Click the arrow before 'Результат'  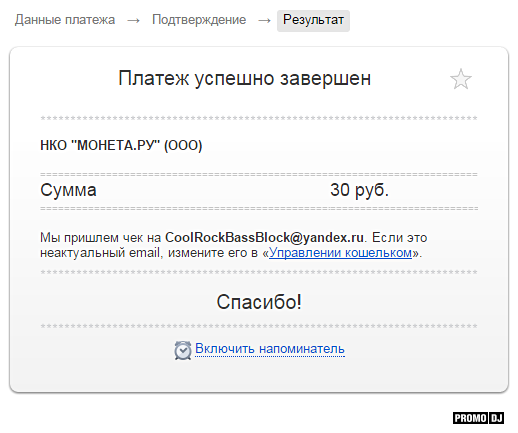pos(264,21)
